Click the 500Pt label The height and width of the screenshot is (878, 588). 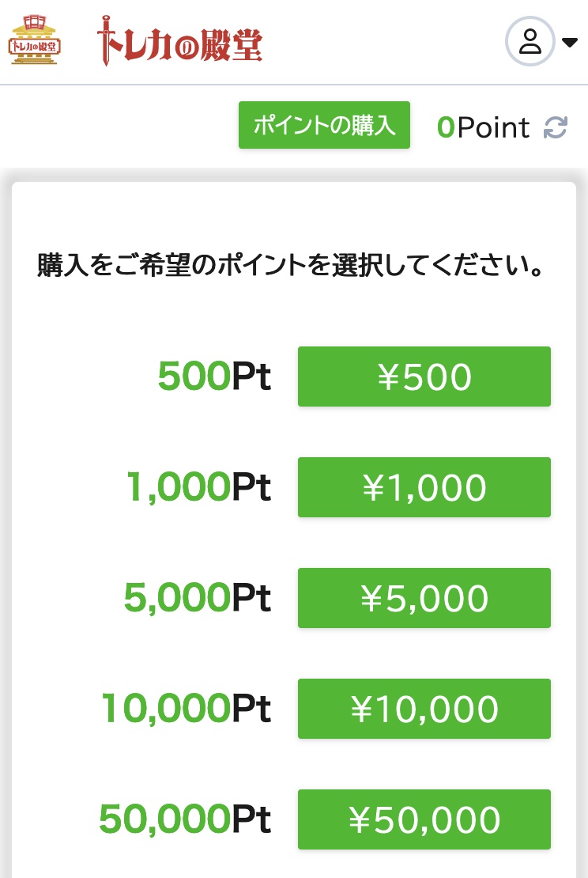[x=214, y=376]
